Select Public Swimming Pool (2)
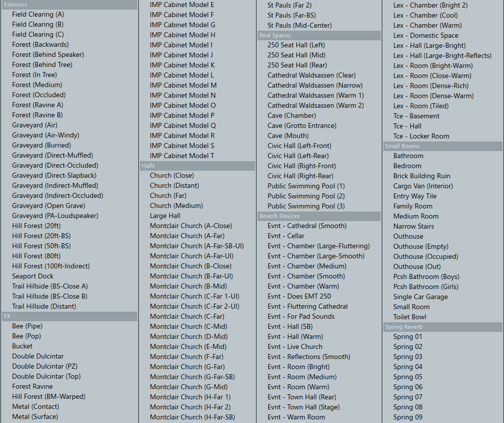Viewport: 504px width, 423px height. coord(306,196)
